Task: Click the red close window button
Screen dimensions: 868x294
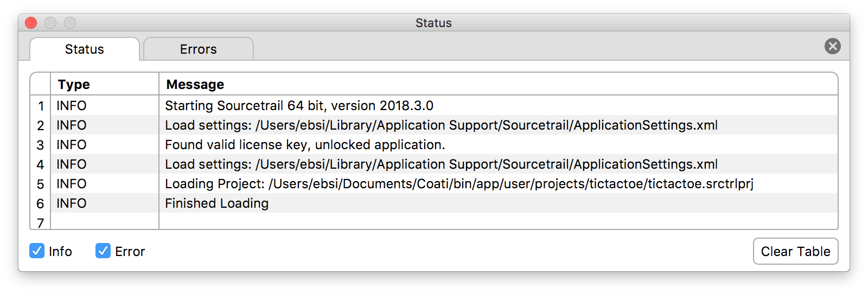Action: tap(31, 23)
